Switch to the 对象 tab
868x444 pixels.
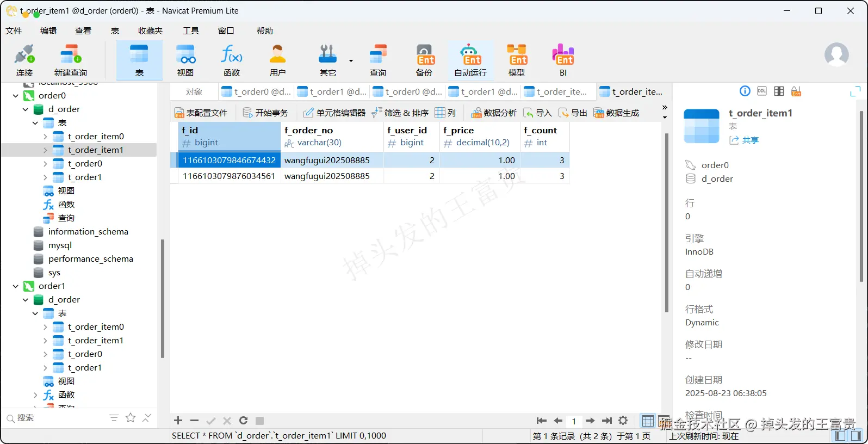pos(194,92)
